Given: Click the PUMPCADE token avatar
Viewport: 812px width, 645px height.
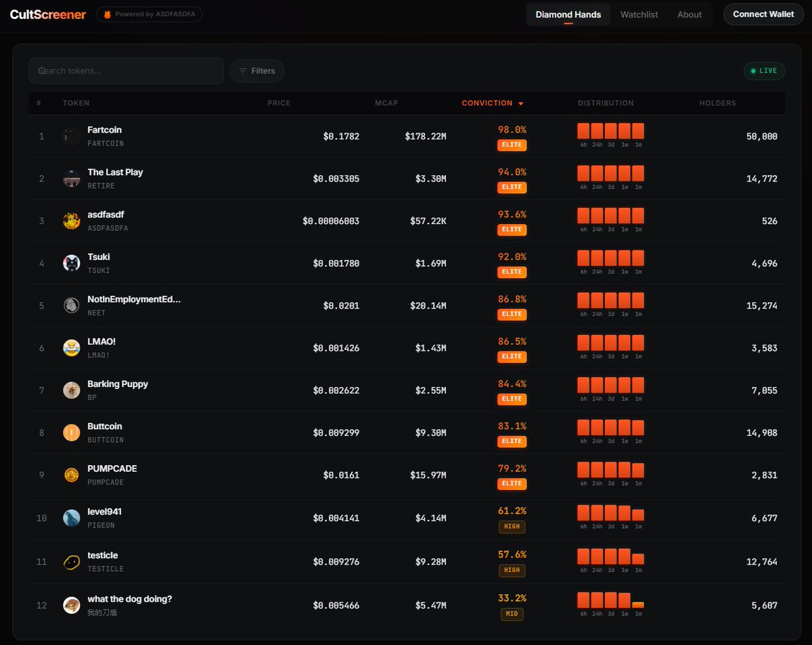Looking at the screenshot, I should point(72,475).
